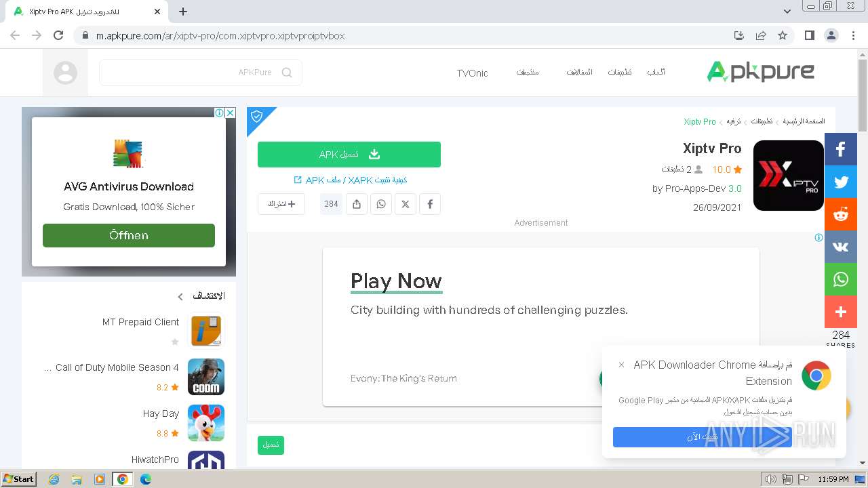Click the install/download page icon in address bar
The height and width of the screenshot is (488, 868).
coord(739,35)
